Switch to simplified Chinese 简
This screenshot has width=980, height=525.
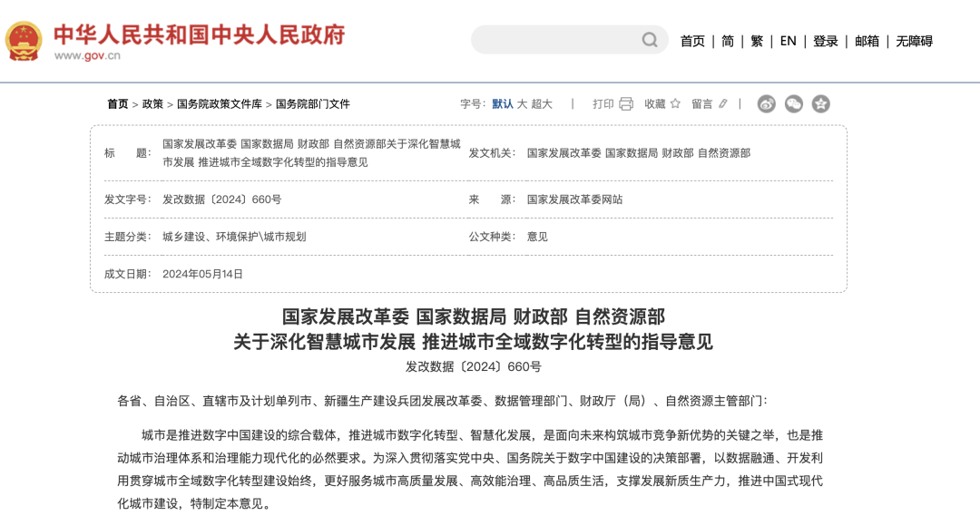[x=728, y=41]
